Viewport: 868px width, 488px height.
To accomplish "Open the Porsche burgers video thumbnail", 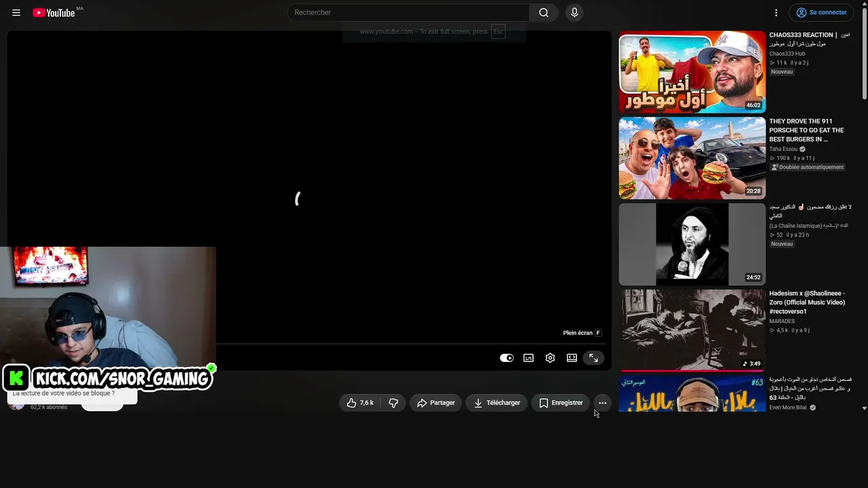I will 692,158.
